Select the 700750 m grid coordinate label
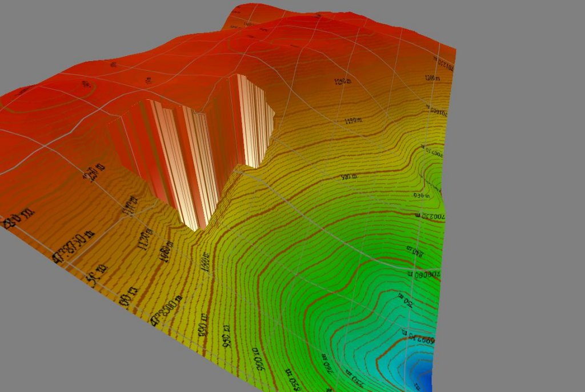This screenshot has height=392, width=585. [433, 151]
